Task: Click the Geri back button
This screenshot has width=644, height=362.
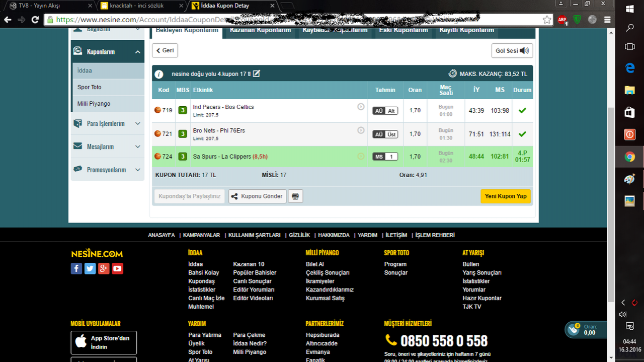Action: pos(165,51)
